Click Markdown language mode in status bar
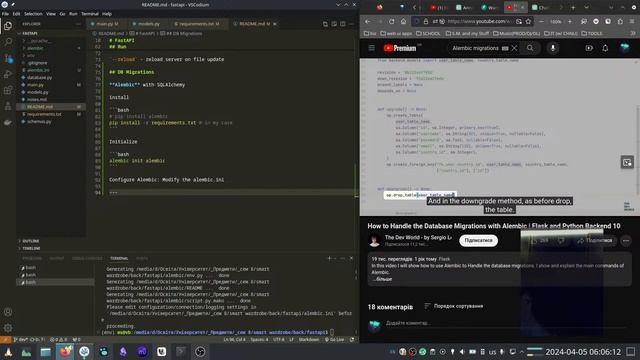 click(x=309, y=340)
